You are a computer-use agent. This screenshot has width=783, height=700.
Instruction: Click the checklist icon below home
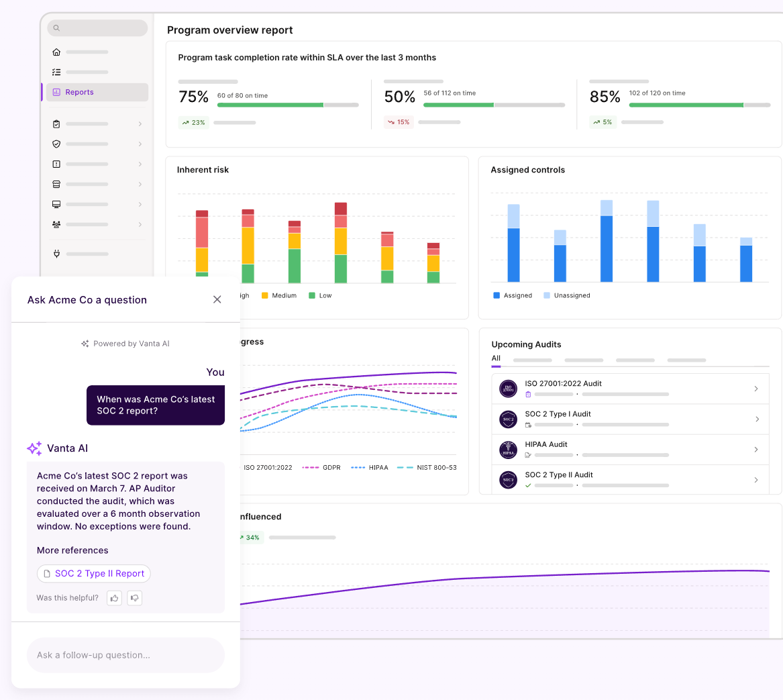(56, 72)
